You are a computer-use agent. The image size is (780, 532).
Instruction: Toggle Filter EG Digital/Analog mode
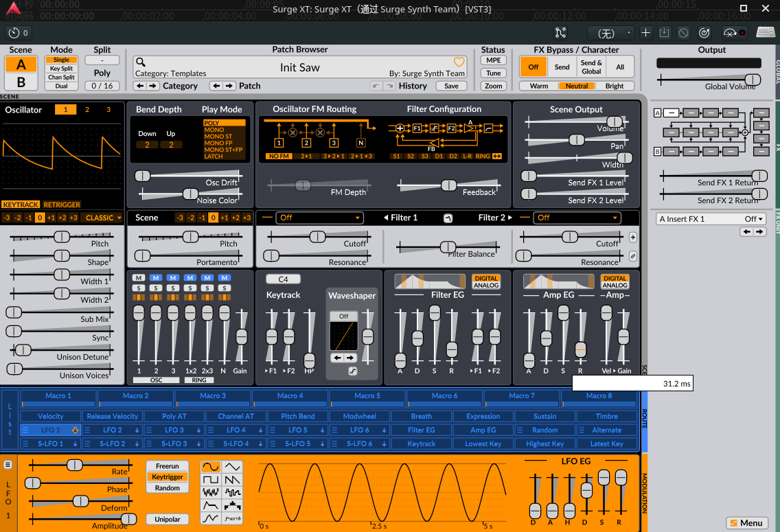[x=486, y=282]
